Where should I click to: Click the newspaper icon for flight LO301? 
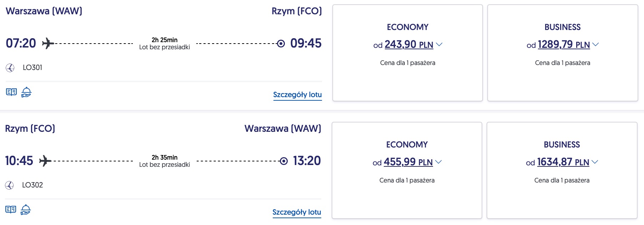tap(11, 92)
